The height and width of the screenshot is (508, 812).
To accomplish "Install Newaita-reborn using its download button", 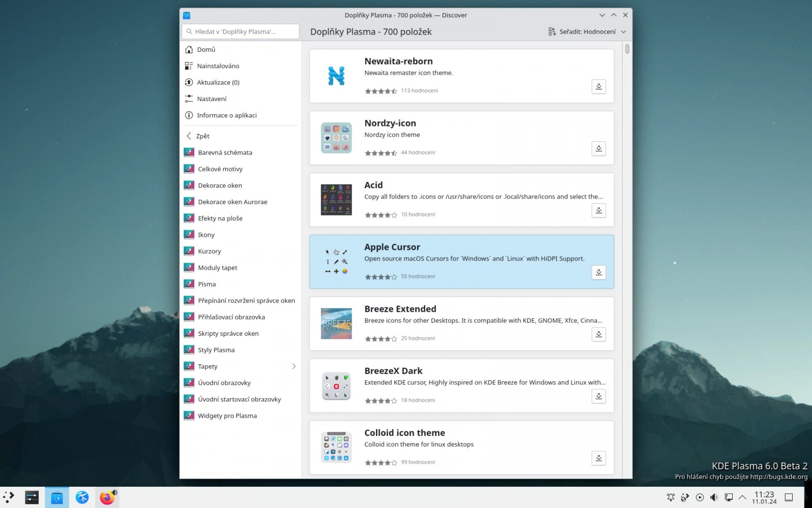I will pyautogui.click(x=599, y=87).
